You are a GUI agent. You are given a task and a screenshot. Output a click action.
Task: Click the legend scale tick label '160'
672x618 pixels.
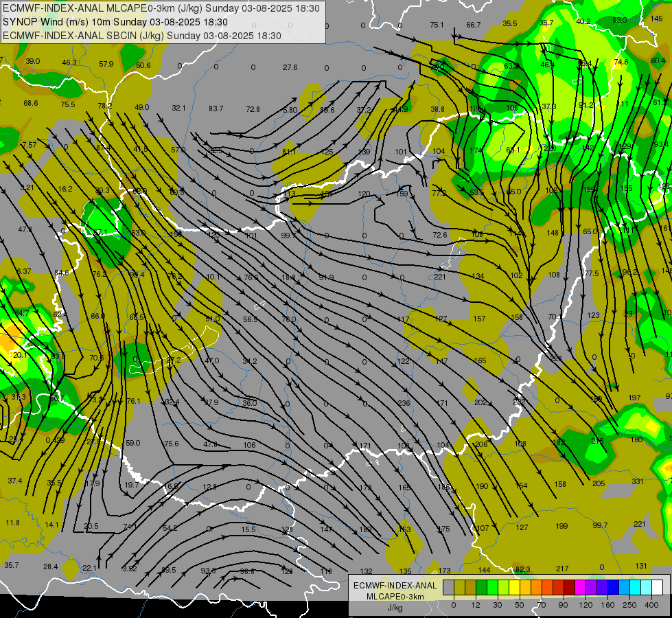(x=607, y=605)
